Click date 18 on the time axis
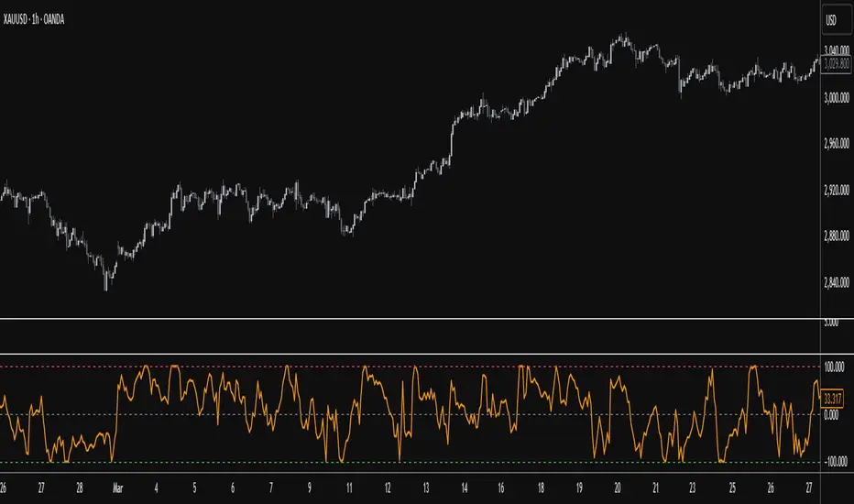The image size is (854, 504). click(x=541, y=488)
